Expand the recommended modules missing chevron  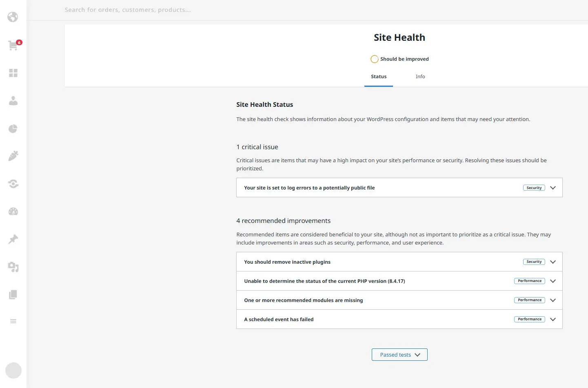pyautogui.click(x=553, y=300)
